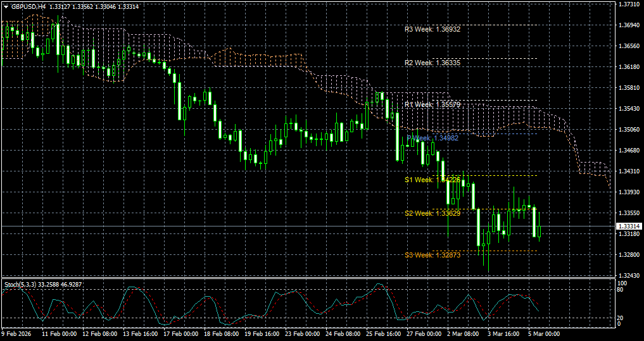Click price axis value 1.35430
Screen dimensions: 644x341
click(x=628, y=109)
